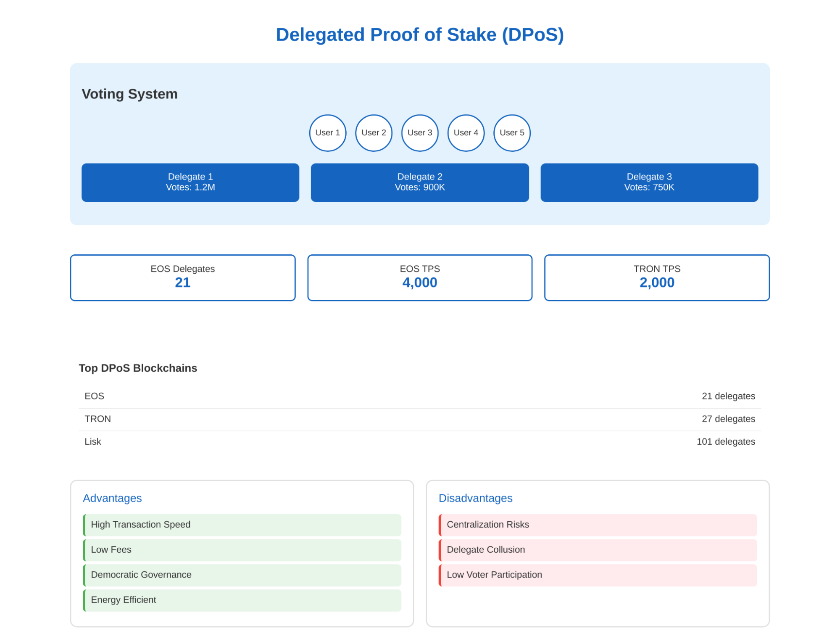
Task: Select the Energy Efficient item
Action: [x=242, y=600]
